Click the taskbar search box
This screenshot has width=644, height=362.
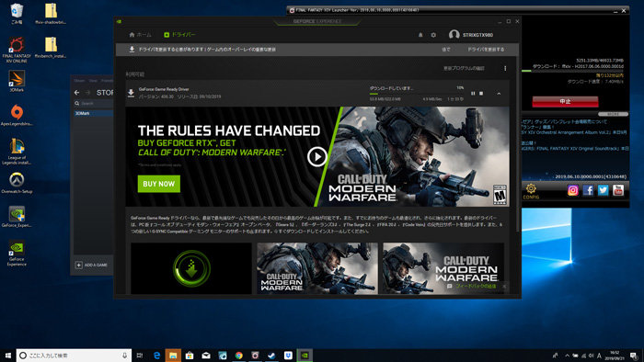tap(74, 356)
